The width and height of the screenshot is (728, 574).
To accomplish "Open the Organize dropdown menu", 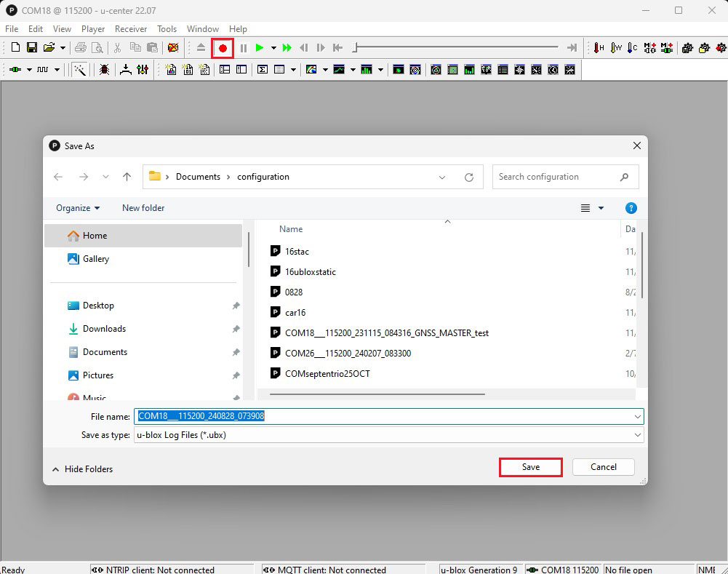I will [78, 208].
